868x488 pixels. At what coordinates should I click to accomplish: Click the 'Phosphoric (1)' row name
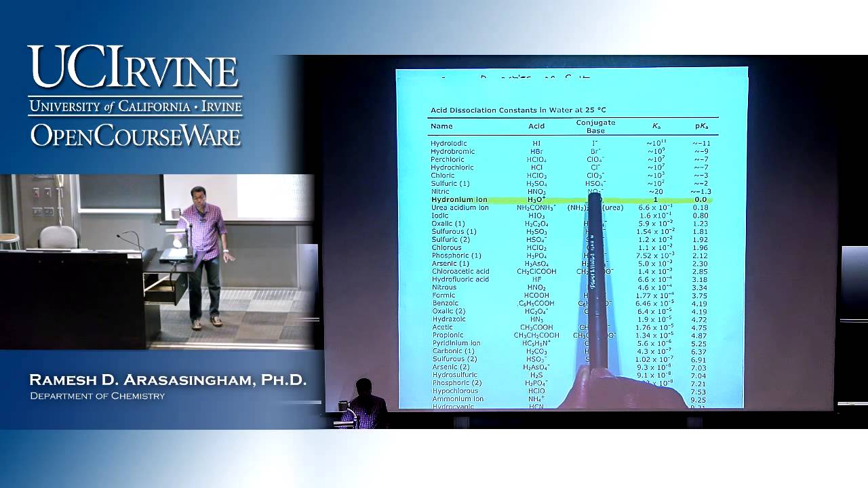tap(456, 256)
